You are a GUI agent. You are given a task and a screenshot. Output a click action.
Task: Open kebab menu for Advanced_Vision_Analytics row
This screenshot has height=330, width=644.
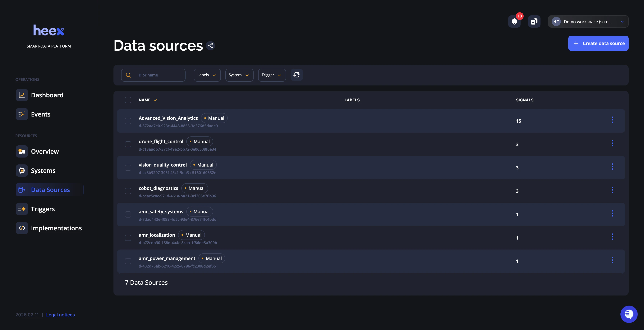point(612,120)
